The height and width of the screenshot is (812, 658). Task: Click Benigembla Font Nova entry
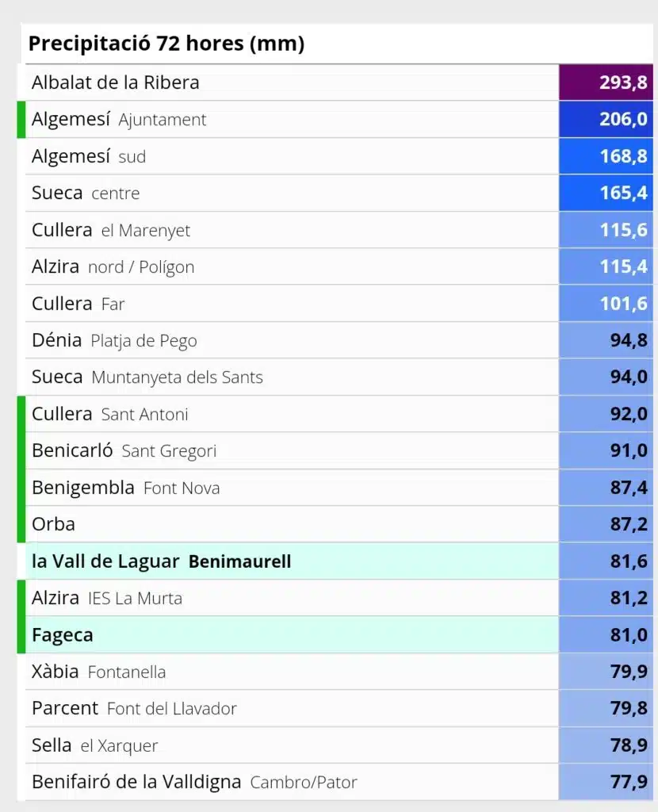(x=126, y=488)
